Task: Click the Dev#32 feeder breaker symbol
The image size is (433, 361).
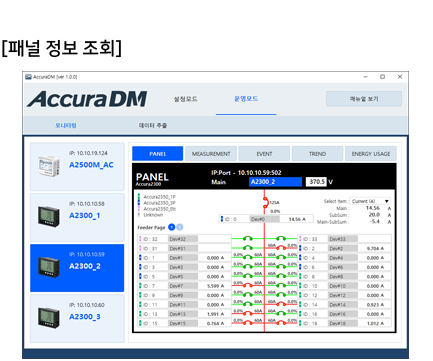Action: (247, 238)
